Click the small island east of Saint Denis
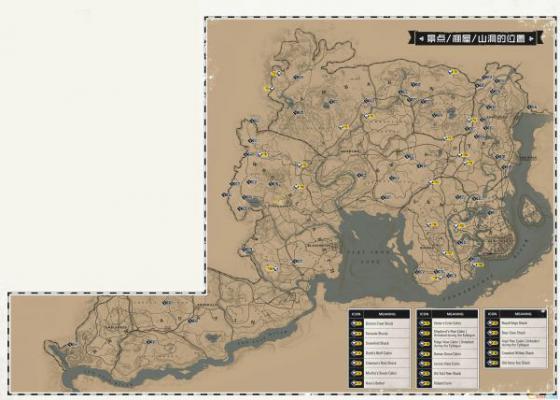Image resolution: width=560 pixels, height=400 pixels. coord(532,211)
